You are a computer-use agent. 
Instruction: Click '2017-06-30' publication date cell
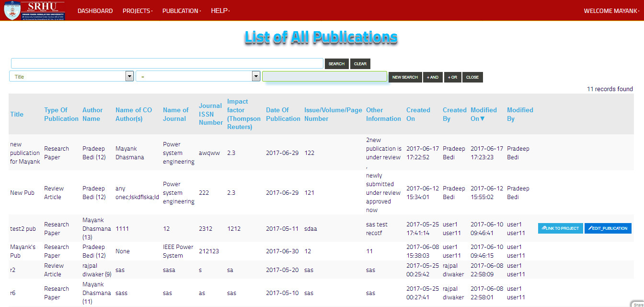point(282,251)
